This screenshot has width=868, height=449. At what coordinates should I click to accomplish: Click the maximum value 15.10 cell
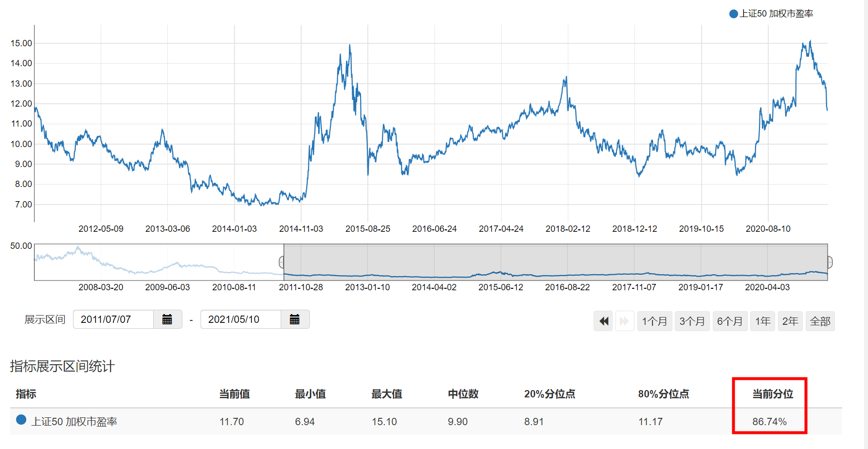coord(384,422)
